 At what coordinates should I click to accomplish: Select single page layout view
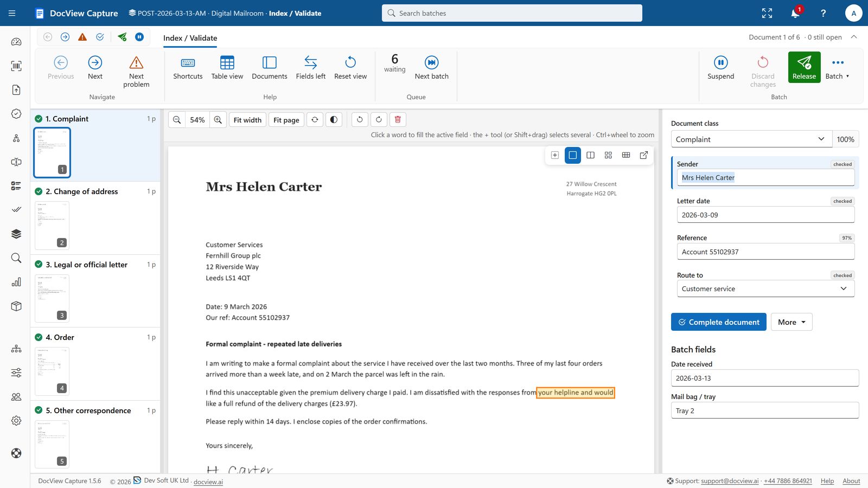pos(572,155)
